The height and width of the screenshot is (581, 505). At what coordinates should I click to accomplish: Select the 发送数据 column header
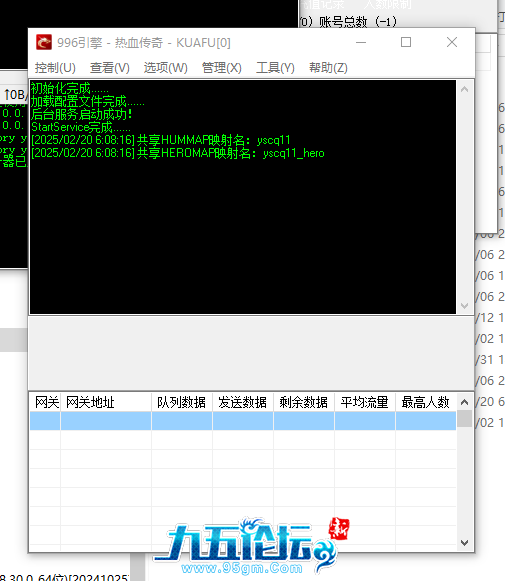click(243, 402)
